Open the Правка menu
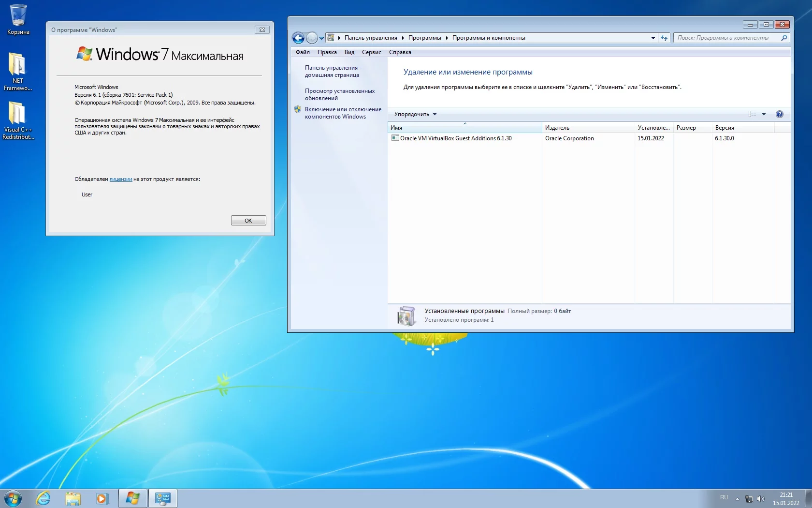This screenshot has height=508, width=812. (x=327, y=52)
